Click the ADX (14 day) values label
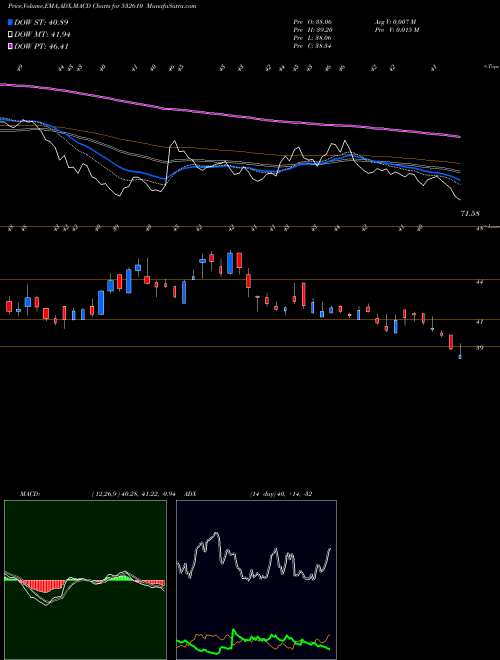 pyautogui.click(x=281, y=494)
